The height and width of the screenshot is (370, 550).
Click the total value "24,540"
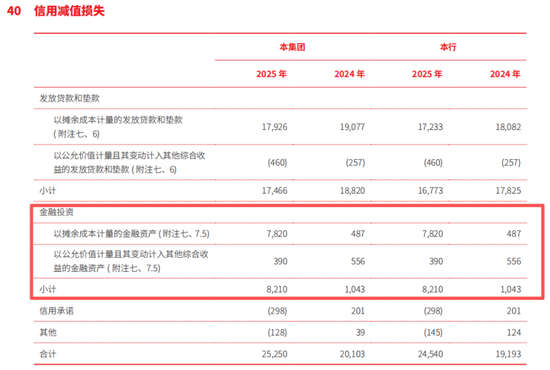click(x=430, y=354)
